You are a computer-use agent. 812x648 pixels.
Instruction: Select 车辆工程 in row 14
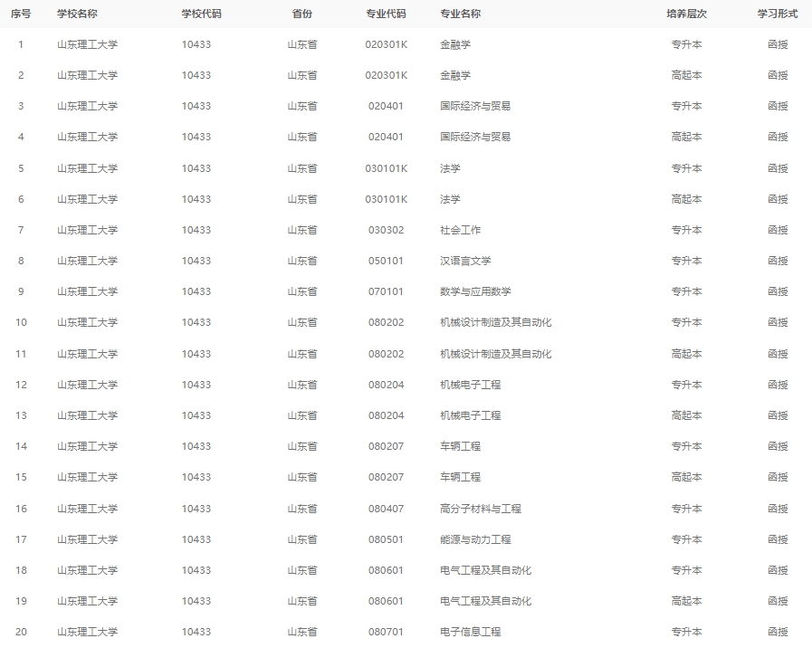click(x=461, y=446)
